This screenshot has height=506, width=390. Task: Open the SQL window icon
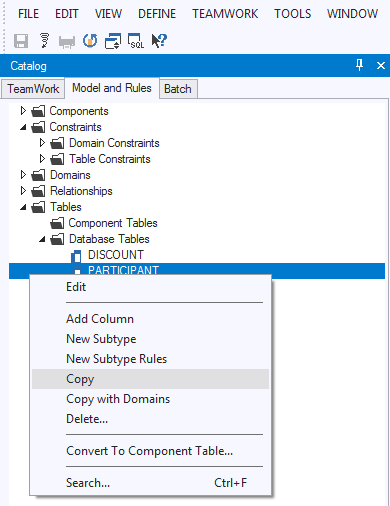136,41
